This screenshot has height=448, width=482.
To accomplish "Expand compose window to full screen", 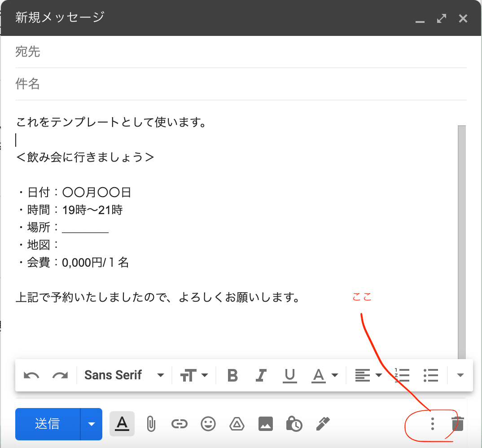I will pyautogui.click(x=442, y=18).
